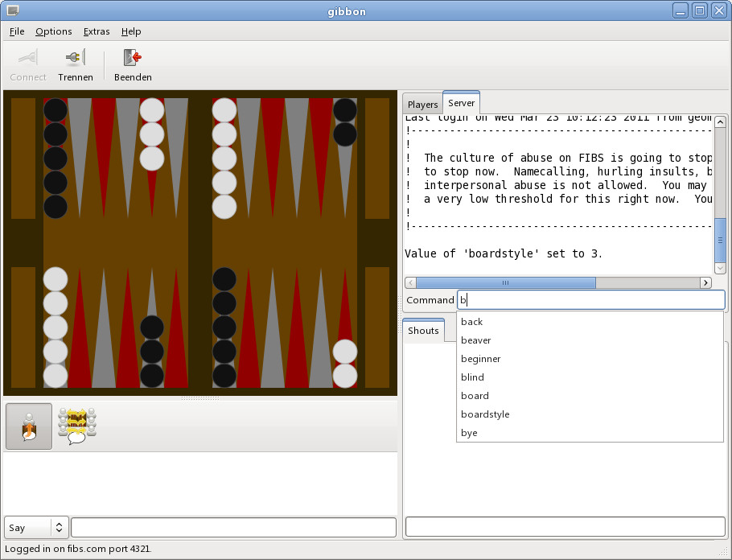
Task: Select the Shouts tab
Action: 423,331
